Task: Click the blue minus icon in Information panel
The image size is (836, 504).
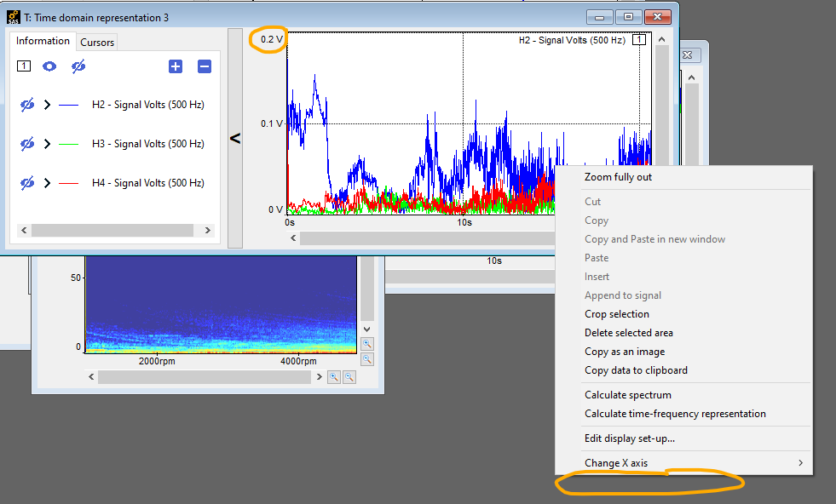Action: (x=205, y=66)
